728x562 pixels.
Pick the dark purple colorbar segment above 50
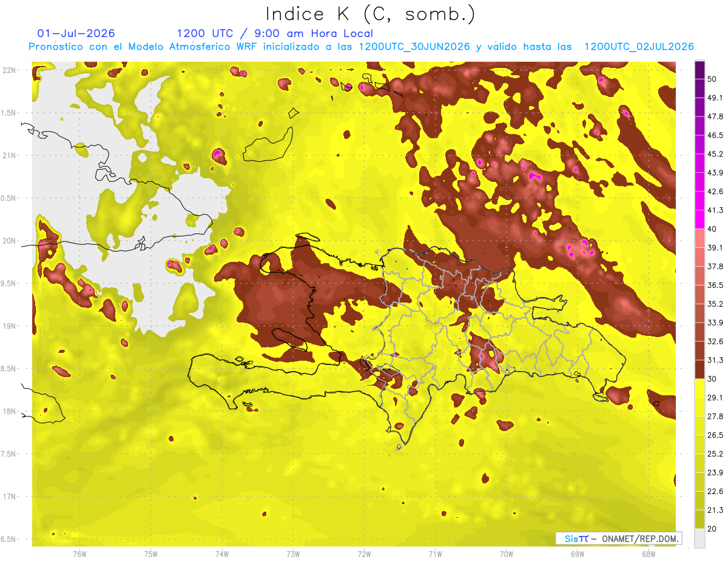[699, 70]
